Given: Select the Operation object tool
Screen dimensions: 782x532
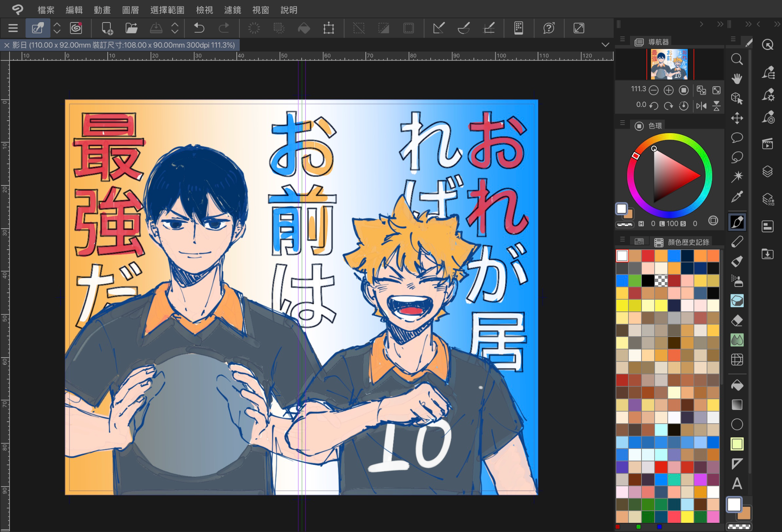Looking at the screenshot, I should pyautogui.click(x=737, y=98).
